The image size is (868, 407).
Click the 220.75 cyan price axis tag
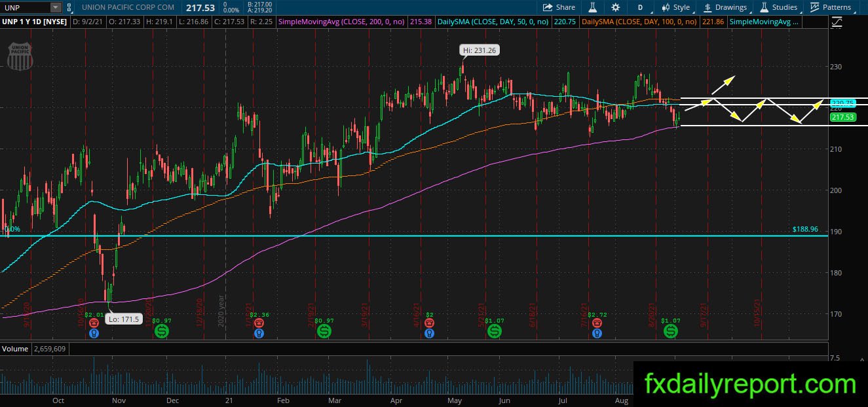[842, 103]
